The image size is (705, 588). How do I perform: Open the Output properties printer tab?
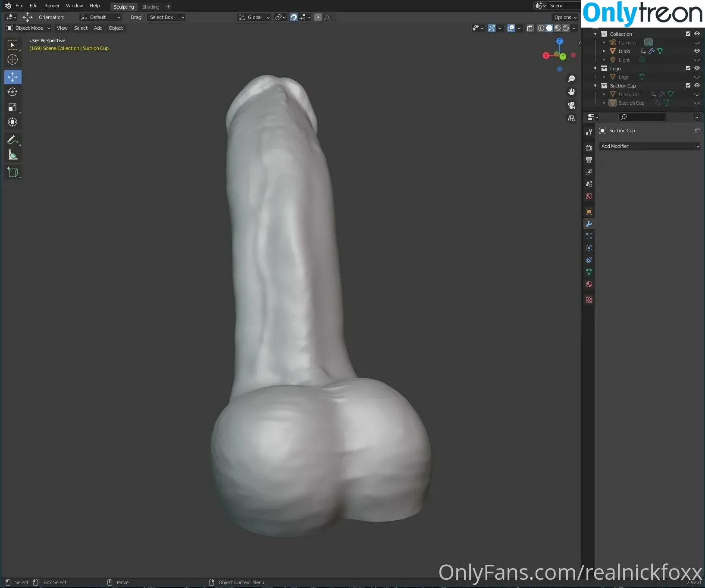point(589,160)
